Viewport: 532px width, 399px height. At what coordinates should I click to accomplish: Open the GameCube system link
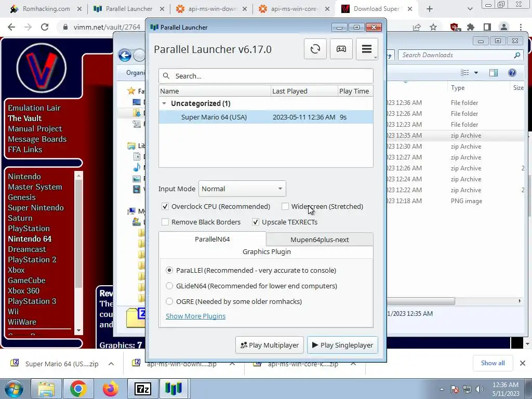[26, 280]
